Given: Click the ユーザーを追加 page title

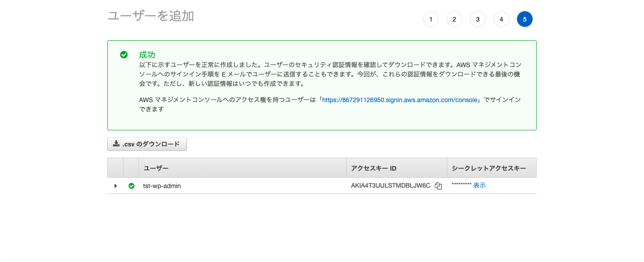Looking at the screenshot, I should point(150,16).
